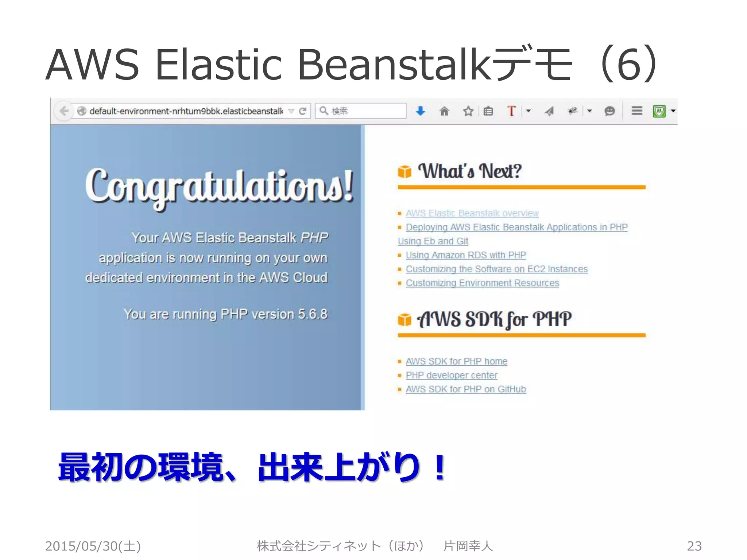Click the slide page number 23

(x=694, y=546)
